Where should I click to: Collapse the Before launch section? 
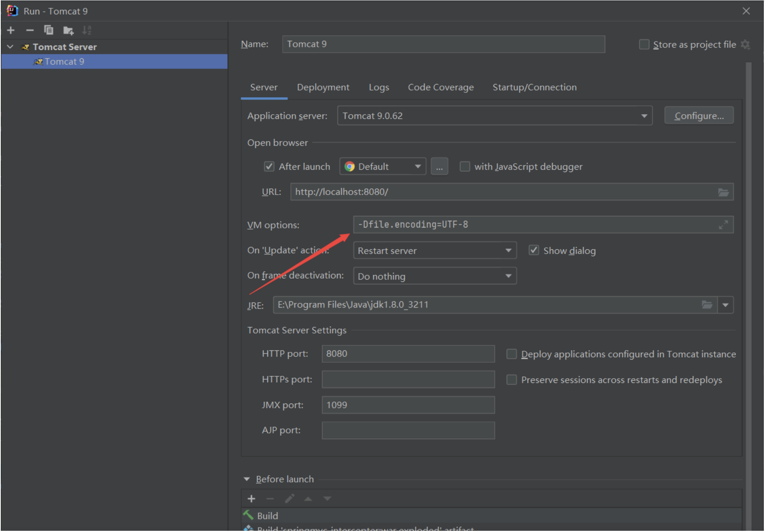[x=247, y=479]
